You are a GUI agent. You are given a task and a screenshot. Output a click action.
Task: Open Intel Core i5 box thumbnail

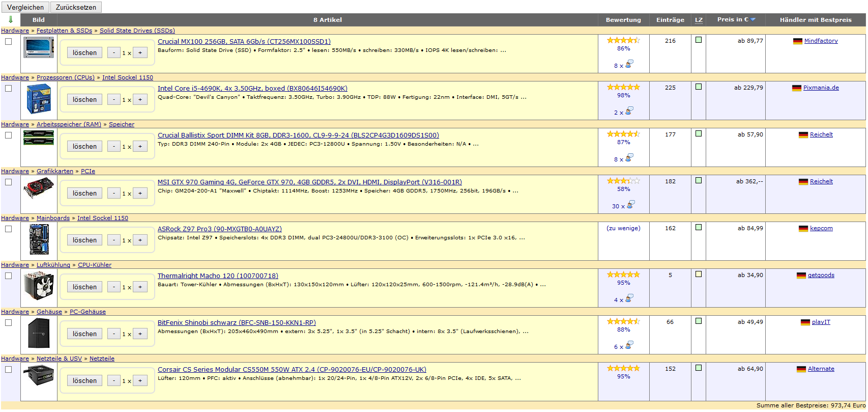(x=39, y=99)
